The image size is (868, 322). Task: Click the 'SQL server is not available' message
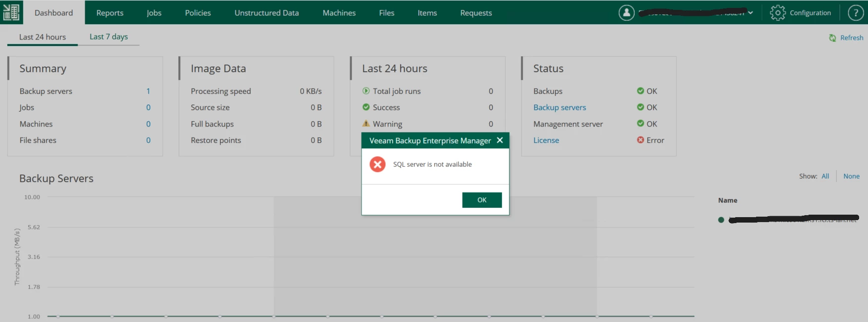pyautogui.click(x=432, y=164)
